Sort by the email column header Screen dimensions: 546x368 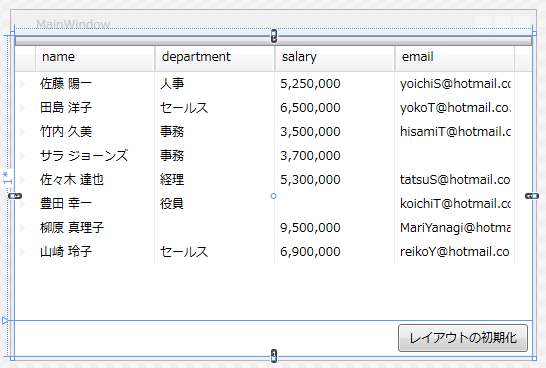[x=455, y=58]
